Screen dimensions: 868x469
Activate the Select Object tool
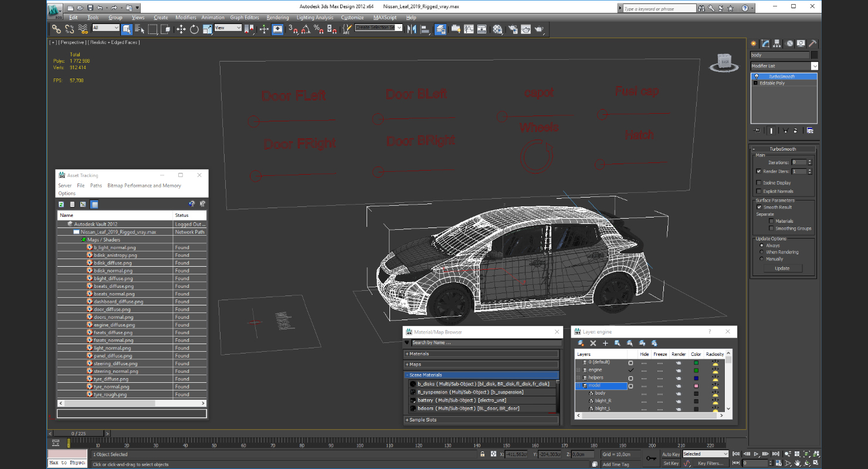click(x=127, y=29)
